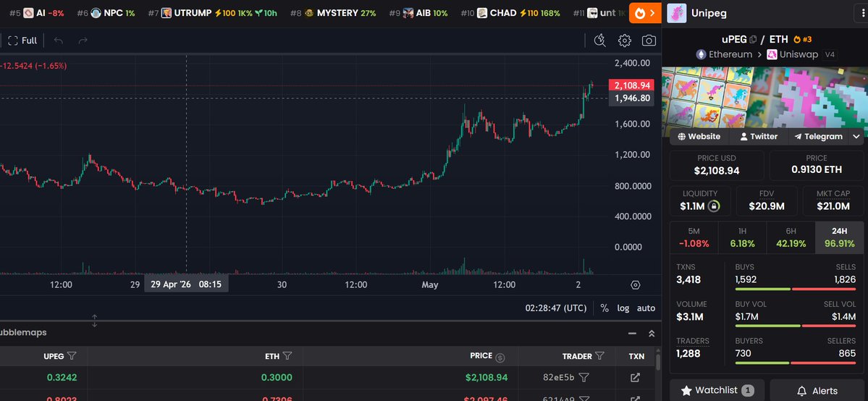
Task: Expand more social links chevron
Action: (x=856, y=136)
